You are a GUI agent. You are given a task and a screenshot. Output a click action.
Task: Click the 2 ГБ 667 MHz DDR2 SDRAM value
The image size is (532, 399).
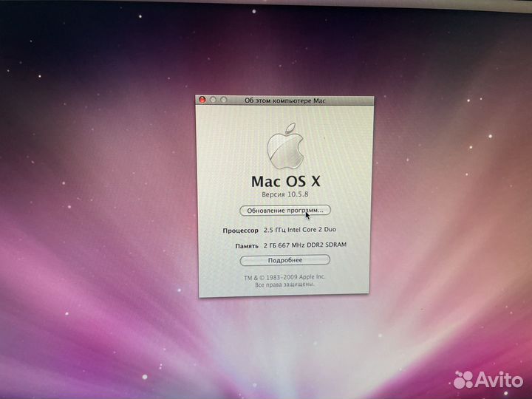coord(305,245)
